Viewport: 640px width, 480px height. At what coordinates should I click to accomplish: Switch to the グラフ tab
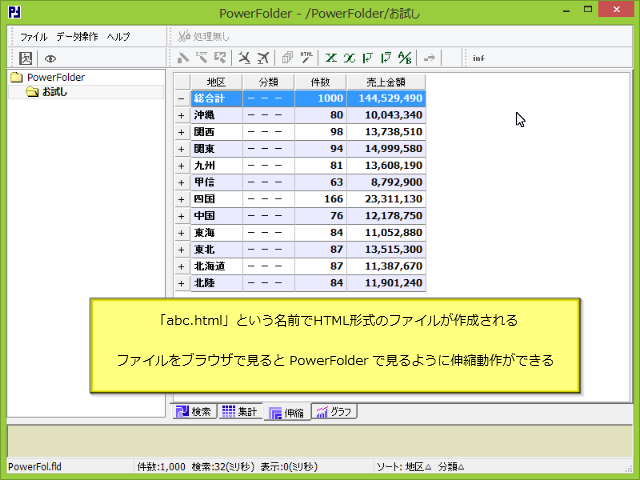pos(335,411)
